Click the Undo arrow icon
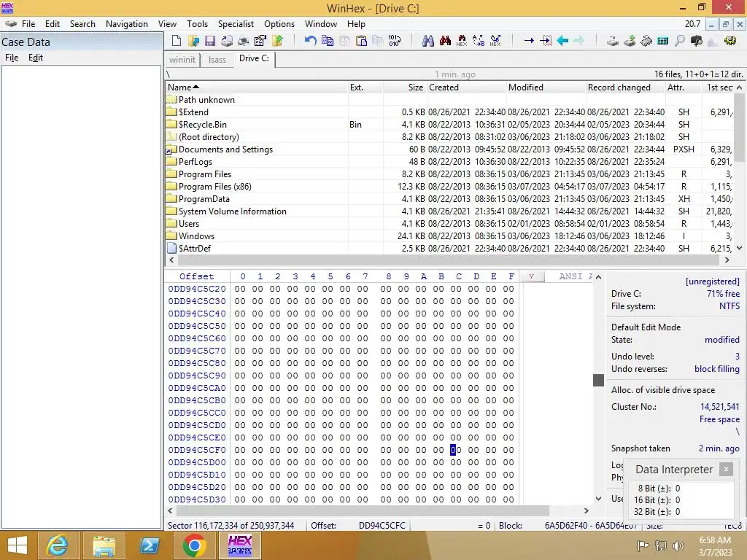Image resolution: width=747 pixels, height=560 pixels. coord(310,41)
